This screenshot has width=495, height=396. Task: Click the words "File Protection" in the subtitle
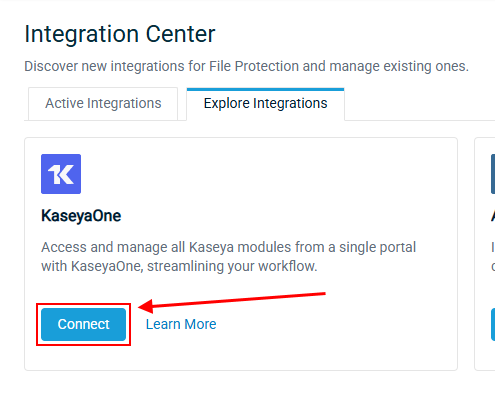pyautogui.click(x=254, y=66)
